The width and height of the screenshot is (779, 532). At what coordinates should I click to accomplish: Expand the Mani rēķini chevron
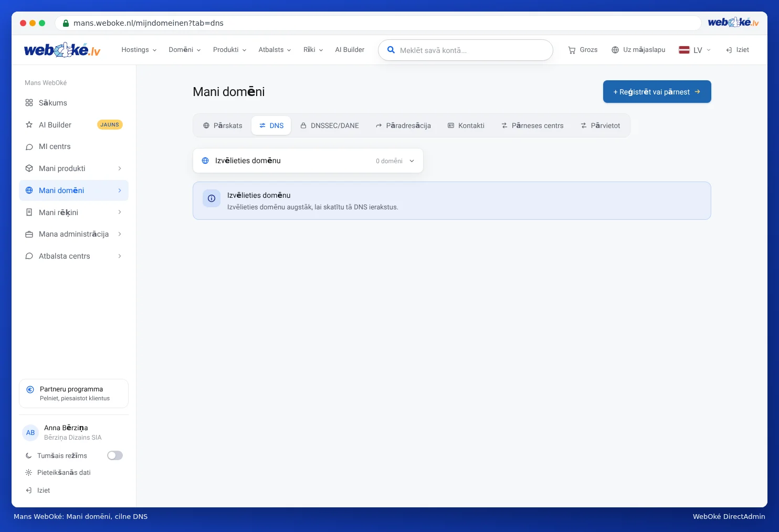[120, 212]
